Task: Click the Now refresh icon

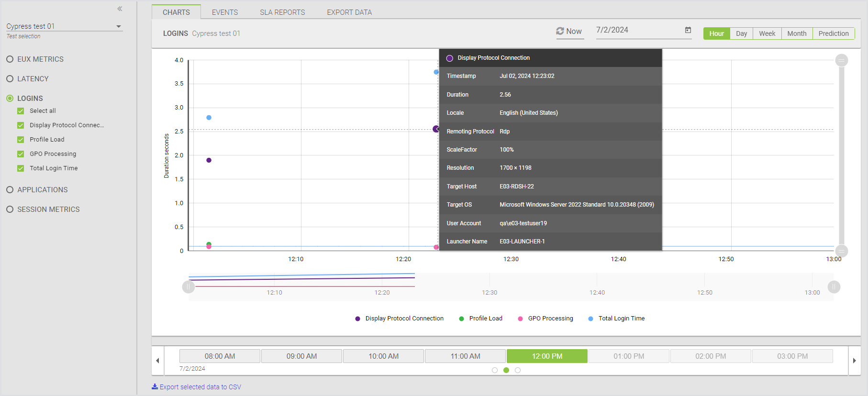Action: tap(560, 31)
